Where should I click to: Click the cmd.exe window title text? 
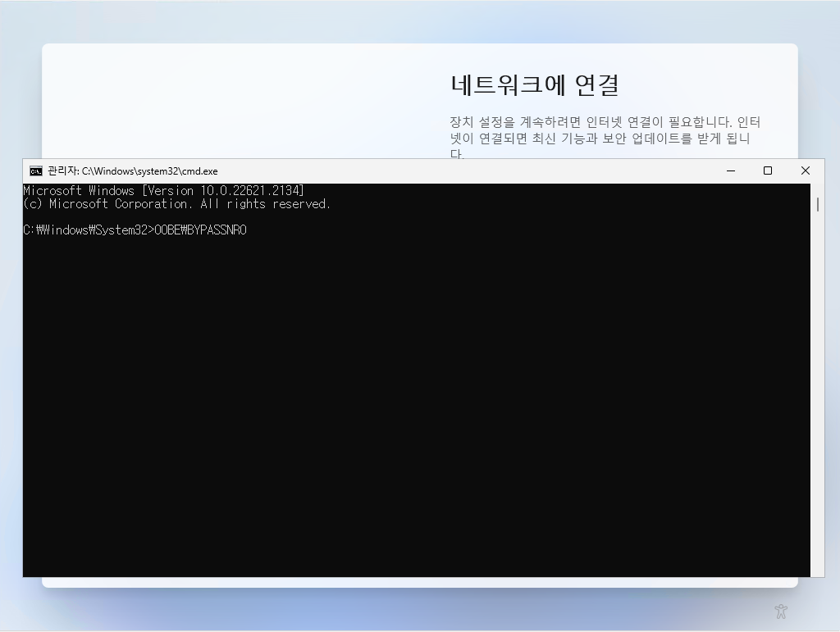pos(133,171)
